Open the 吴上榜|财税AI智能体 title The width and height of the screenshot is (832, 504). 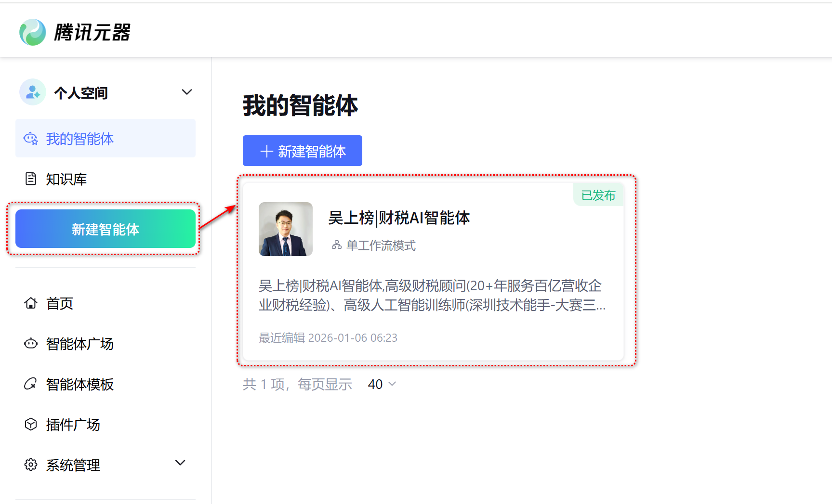point(399,218)
